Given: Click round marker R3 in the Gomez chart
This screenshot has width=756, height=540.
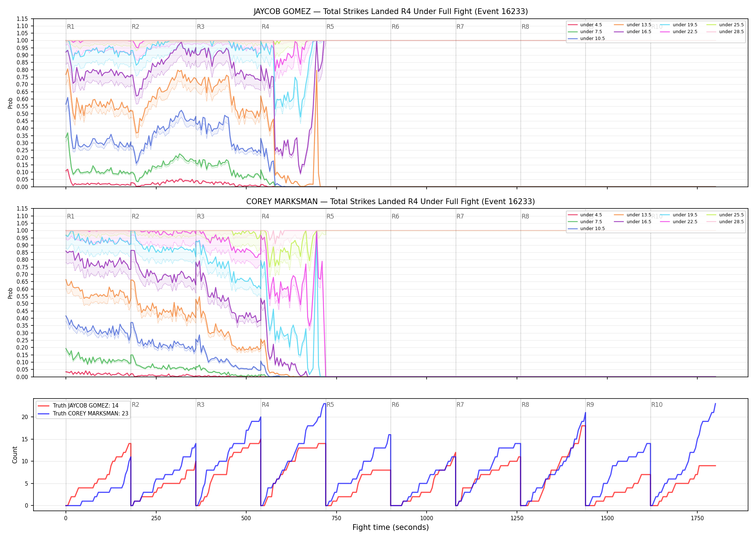Looking at the screenshot, I should (x=201, y=27).
